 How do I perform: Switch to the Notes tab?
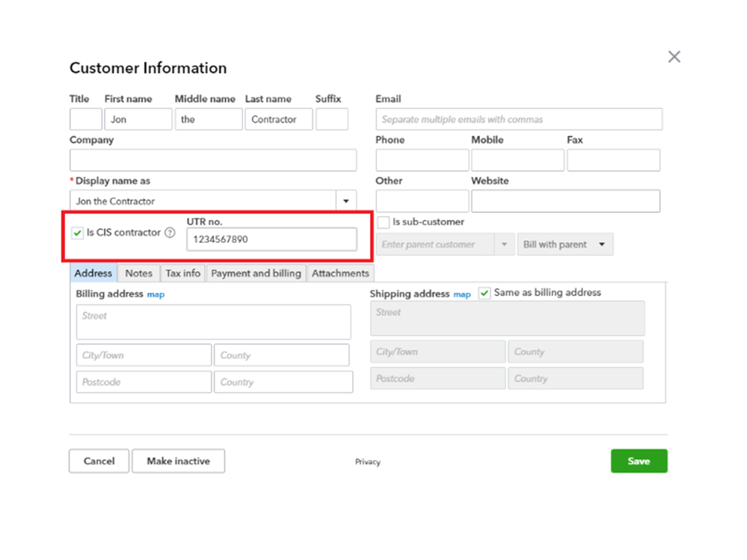tap(138, 274)
